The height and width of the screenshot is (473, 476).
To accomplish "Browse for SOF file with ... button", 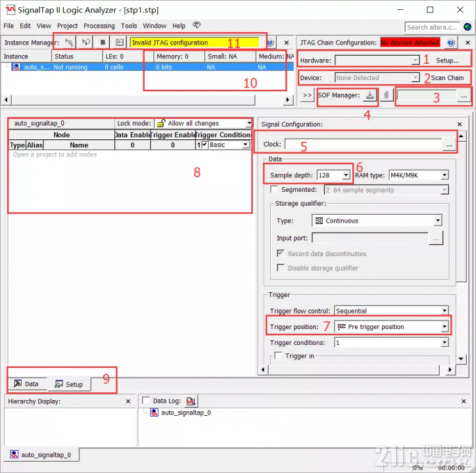I will coord(464,96).
